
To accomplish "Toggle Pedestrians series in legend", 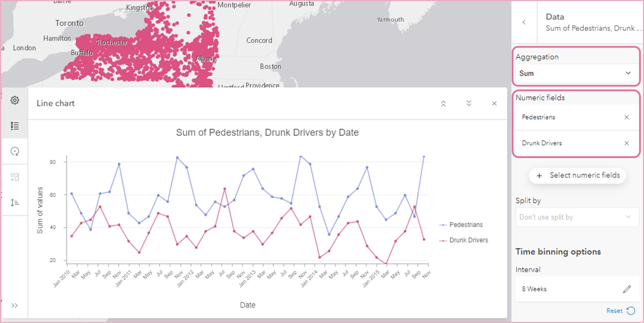I will 466,225.
